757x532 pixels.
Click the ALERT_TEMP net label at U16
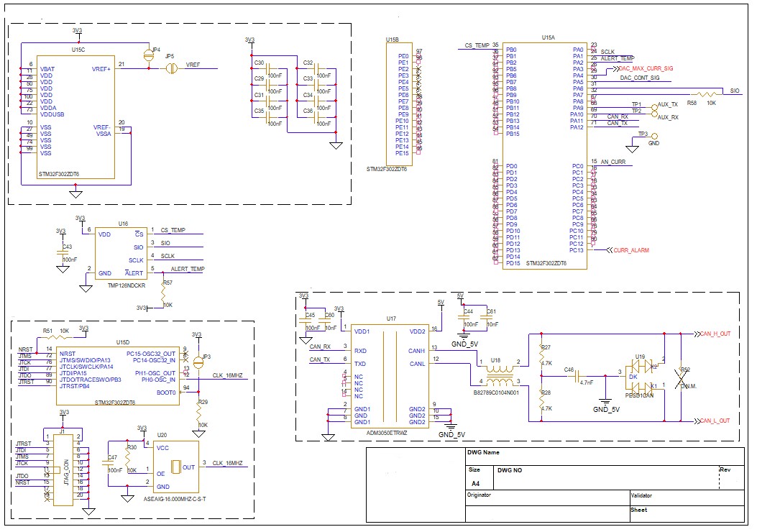(188, 269)
